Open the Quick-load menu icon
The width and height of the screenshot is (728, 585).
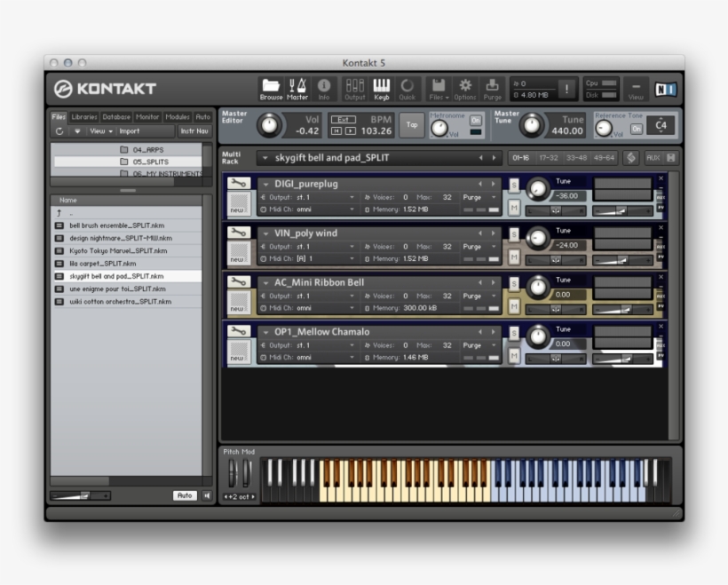[408, 86]
